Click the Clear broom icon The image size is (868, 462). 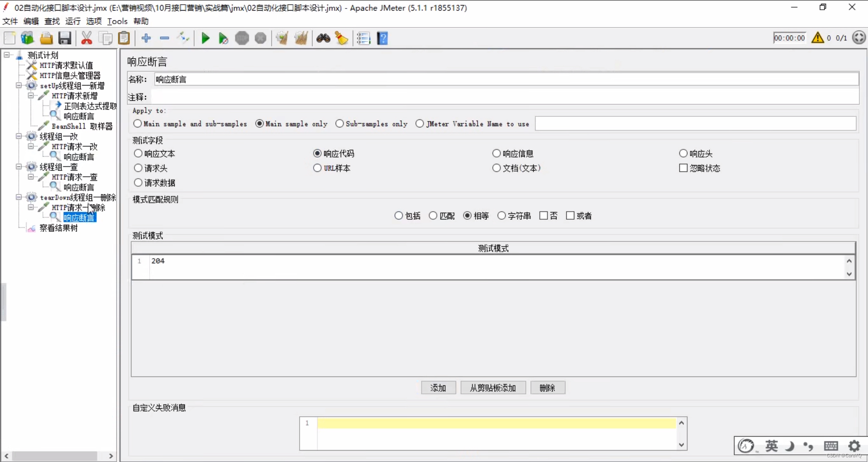[282, 38]
